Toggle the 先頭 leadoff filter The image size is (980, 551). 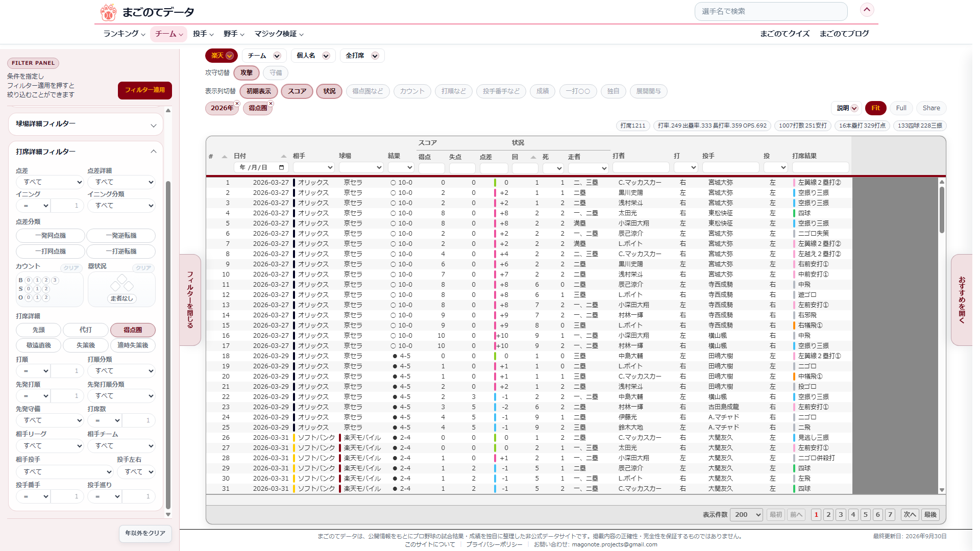[39, 330]
